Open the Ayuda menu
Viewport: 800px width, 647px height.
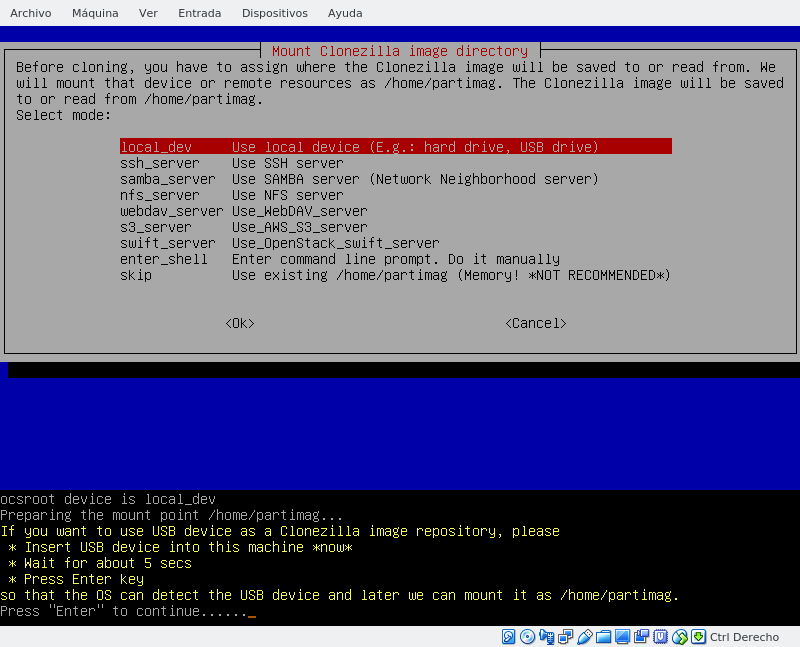[x=345, y=13]
